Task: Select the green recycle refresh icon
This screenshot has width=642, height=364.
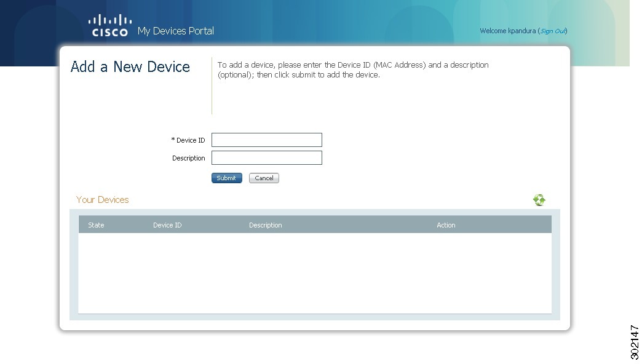Action: point(539,199)
